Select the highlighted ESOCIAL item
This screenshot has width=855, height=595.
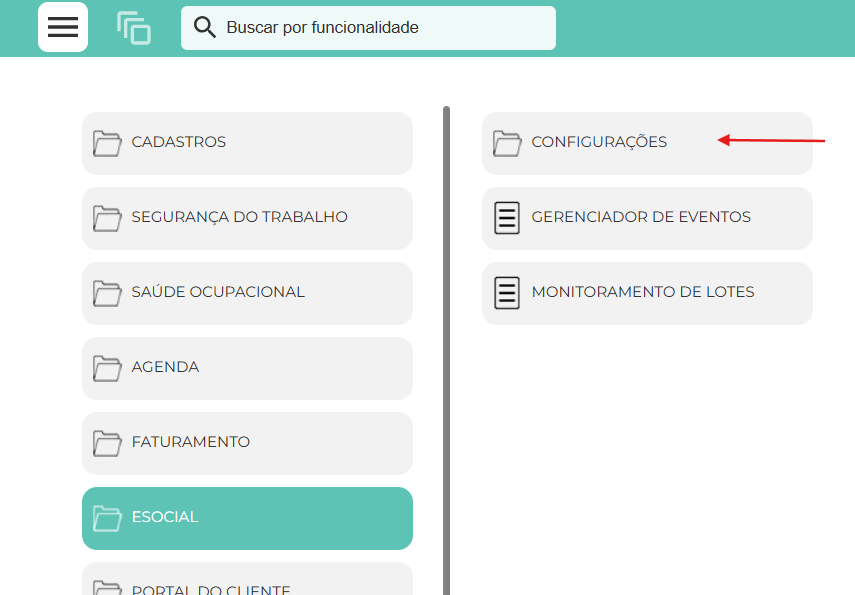247,518
